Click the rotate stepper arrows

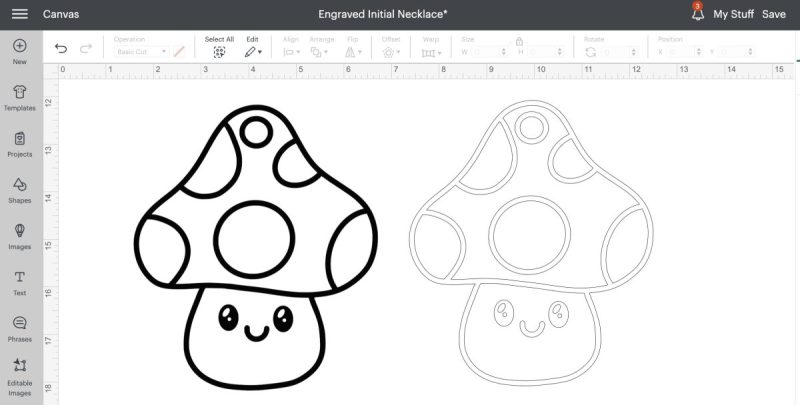634,52
